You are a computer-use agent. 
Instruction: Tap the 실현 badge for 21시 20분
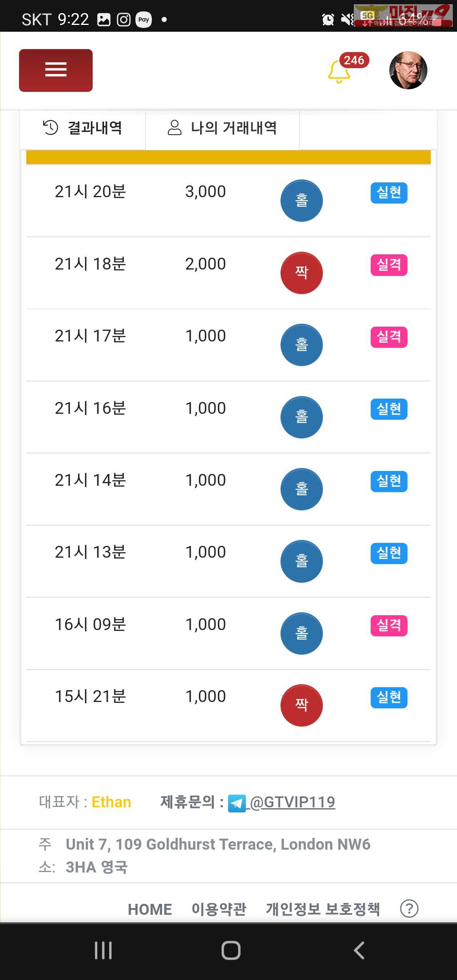389,193
